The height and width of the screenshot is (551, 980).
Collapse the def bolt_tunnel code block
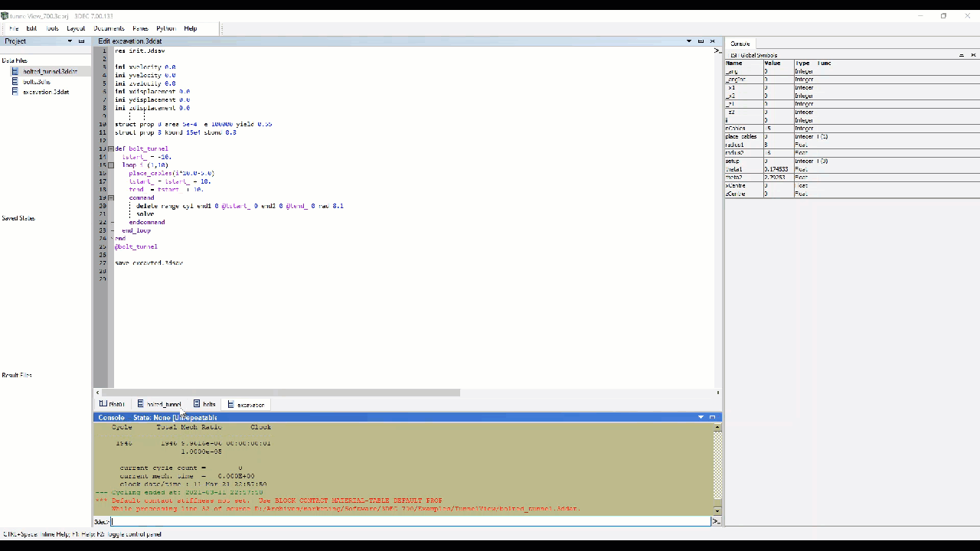(x=111, y=148)
